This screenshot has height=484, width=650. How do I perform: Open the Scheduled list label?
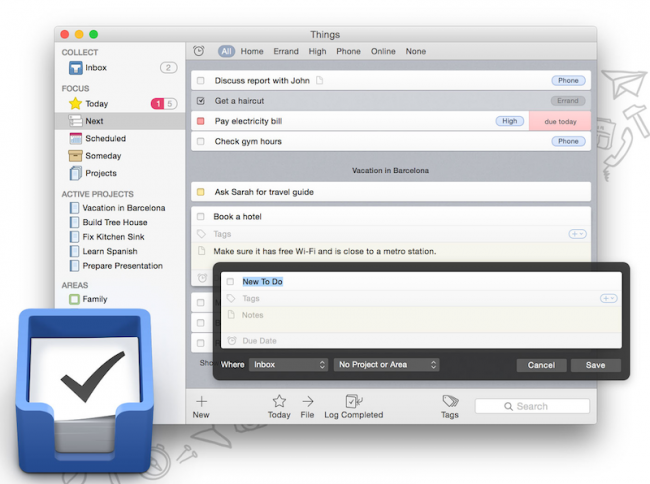click(106, 138)
